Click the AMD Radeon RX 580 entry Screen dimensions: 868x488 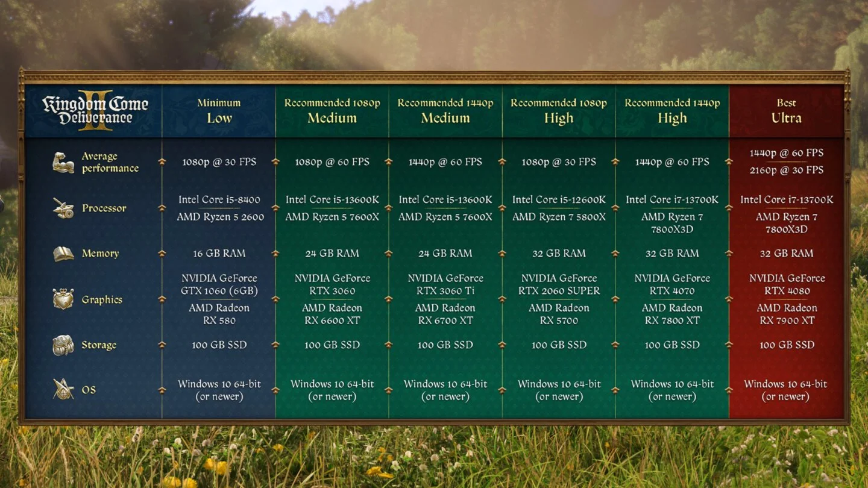point(219,314)
